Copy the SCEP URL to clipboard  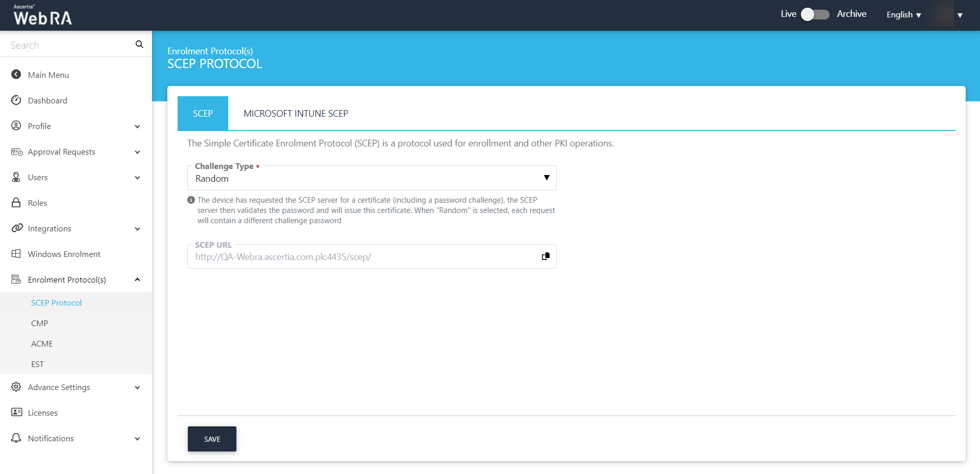[x=546, y=256]
